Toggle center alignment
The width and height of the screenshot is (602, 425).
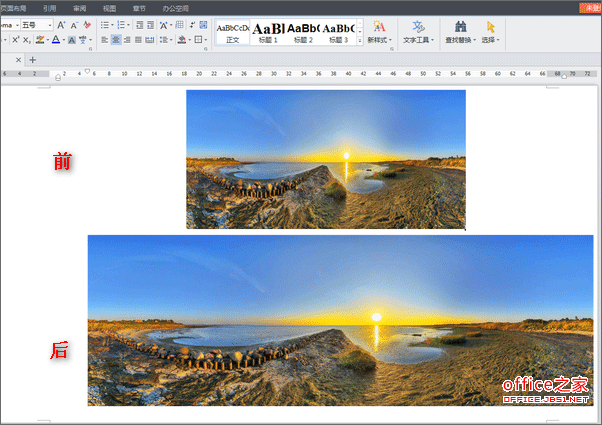pos(116,40)
